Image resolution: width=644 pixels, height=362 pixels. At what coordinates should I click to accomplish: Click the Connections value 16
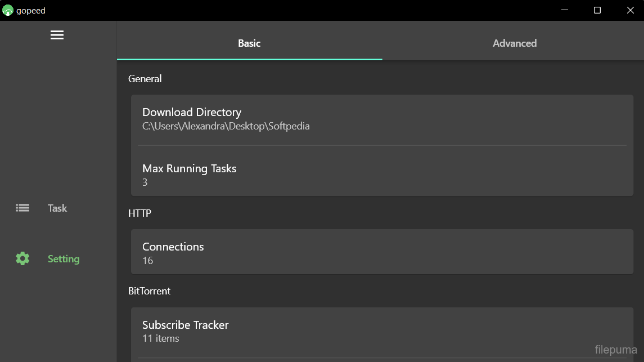tap(148, 261)
